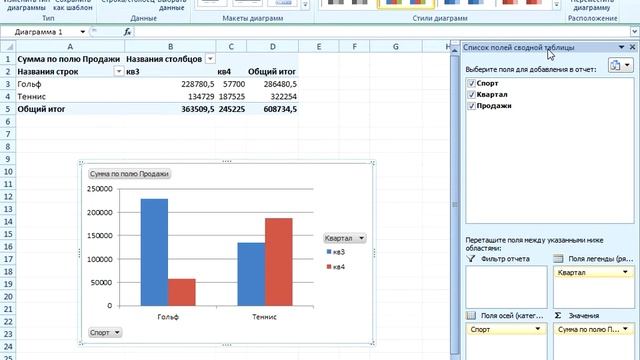Select column A header
This screenshot has width=640, height=360.
coord(70,47)
